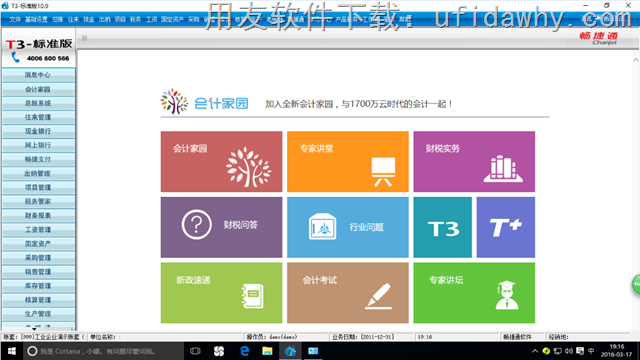640x360 pixels.
Task: Click the yellow-green tray icon
Action: [546, 351]
